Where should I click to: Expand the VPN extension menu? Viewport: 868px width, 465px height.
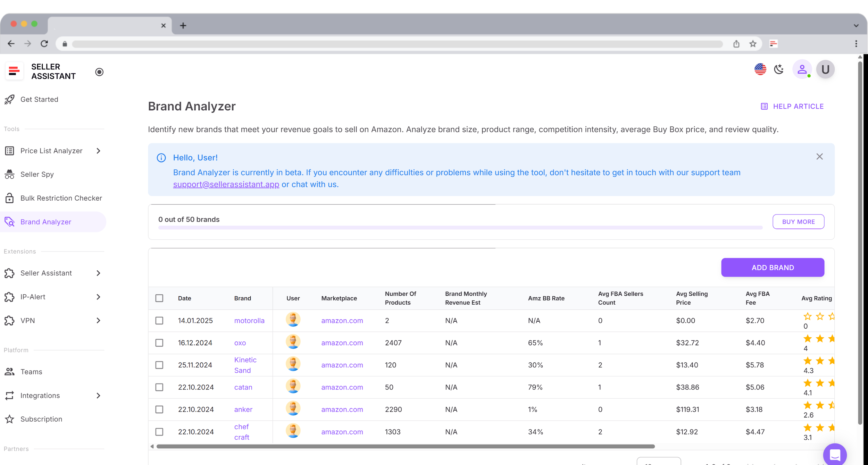click(99, 320)
